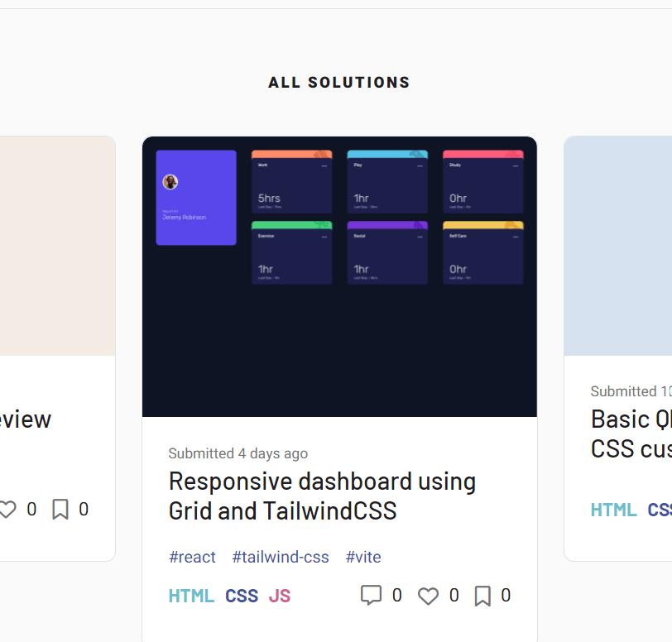This screenshot has height=642, width=672.
Task: Click the ALL SOLUTIONS heading
Action: point(338,82)
